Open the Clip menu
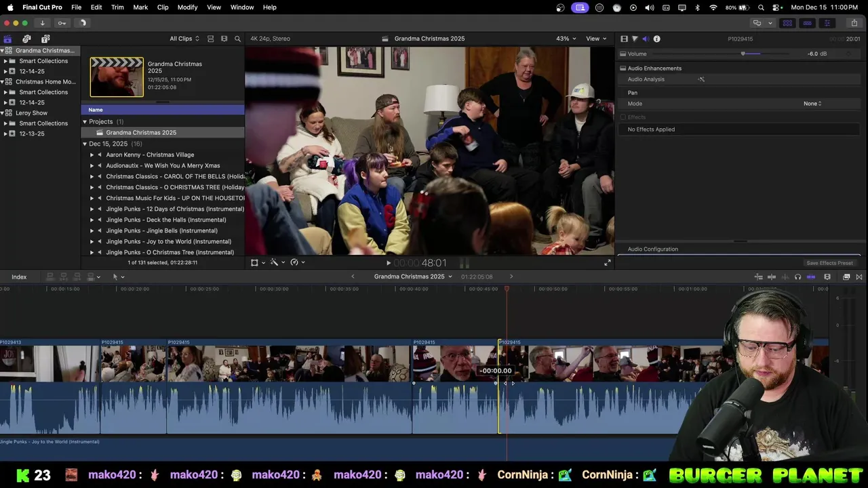The height and width of the screenshot is (488, 868). [163, 7]
